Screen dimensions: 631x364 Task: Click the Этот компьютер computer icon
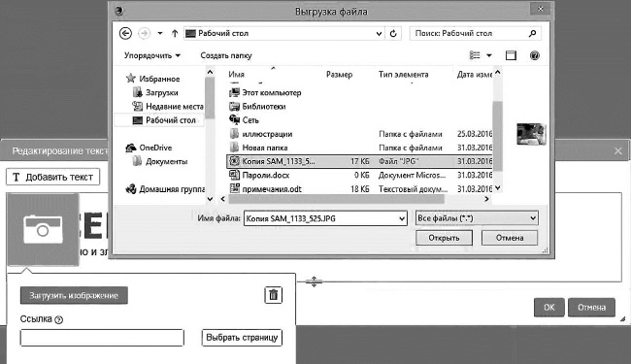click(x=234, y=92)
